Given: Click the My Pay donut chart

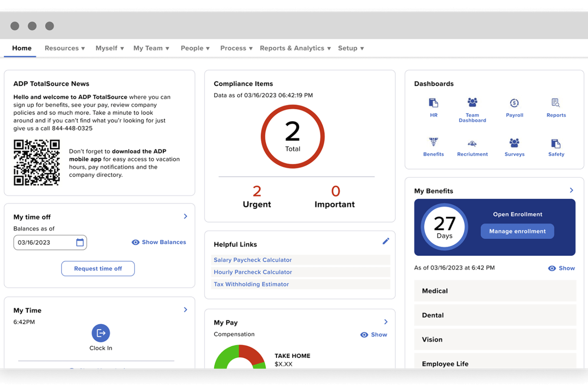Looking at the screenshot, I should (x=240, y=357).
